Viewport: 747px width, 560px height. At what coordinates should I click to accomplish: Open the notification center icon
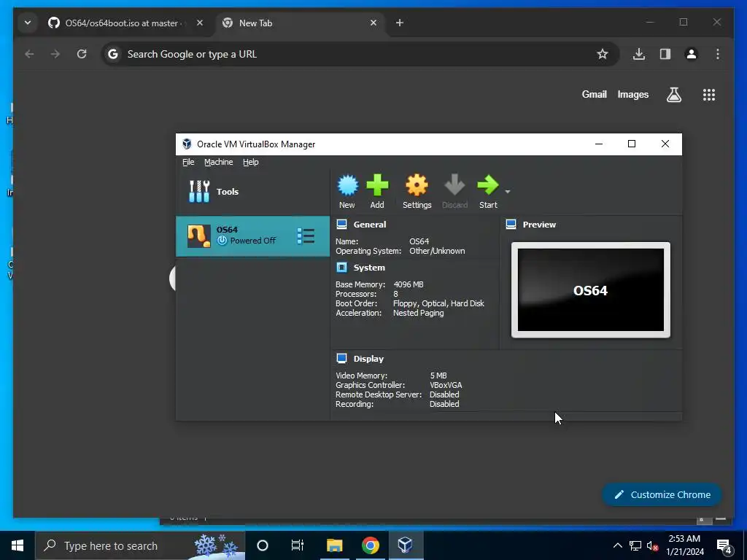(x=724, y=545)
